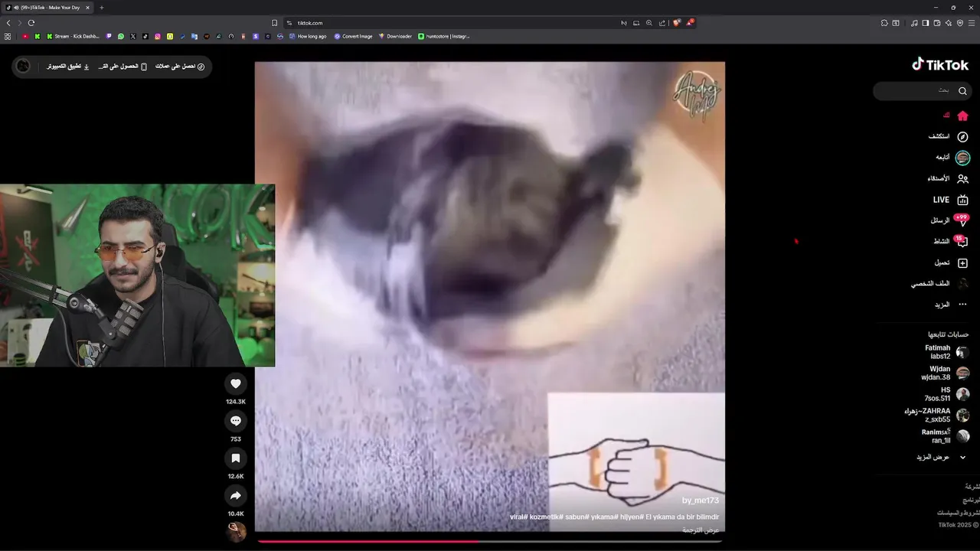980x551 pixels.
Task: Open the 'huntostore | Instagr...' bookmark
Action: pos(444,36)
